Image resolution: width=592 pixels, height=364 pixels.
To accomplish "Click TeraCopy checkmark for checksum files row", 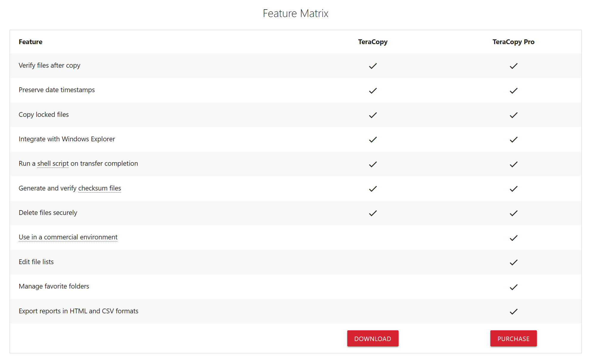I will click(x=373, y=189).
